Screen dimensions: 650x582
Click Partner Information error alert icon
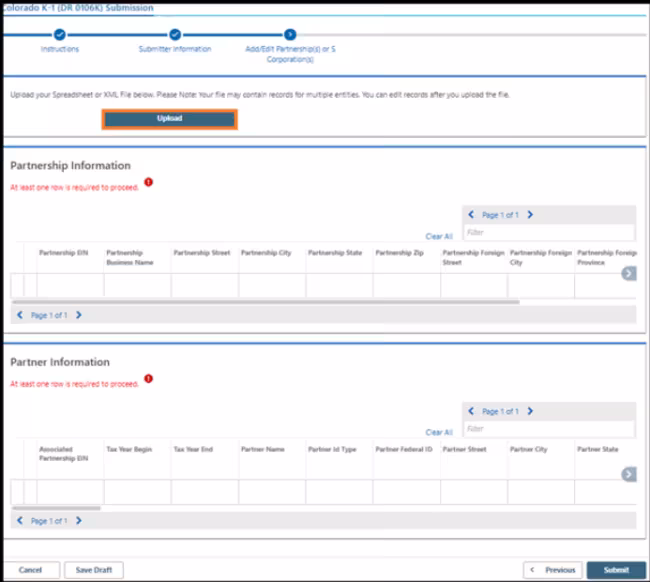pos(148,378)
